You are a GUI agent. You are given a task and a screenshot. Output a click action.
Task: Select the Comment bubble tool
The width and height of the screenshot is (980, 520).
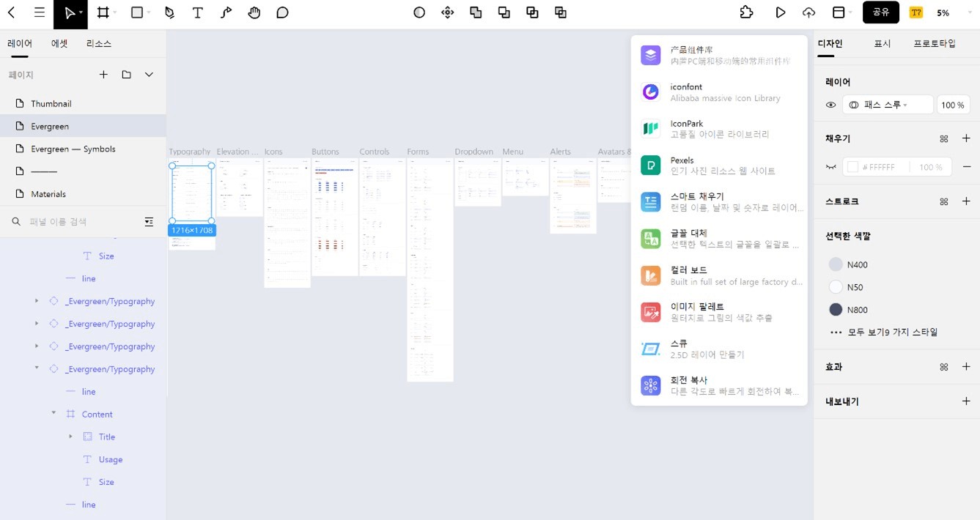tap(282, 13)
